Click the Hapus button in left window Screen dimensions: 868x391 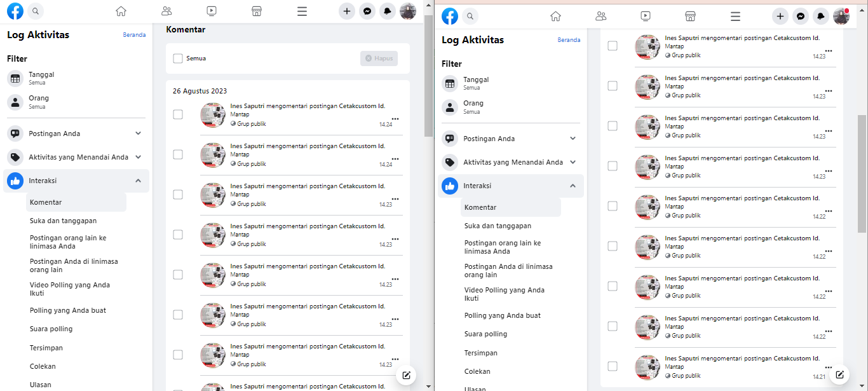(x=379, y=58)
